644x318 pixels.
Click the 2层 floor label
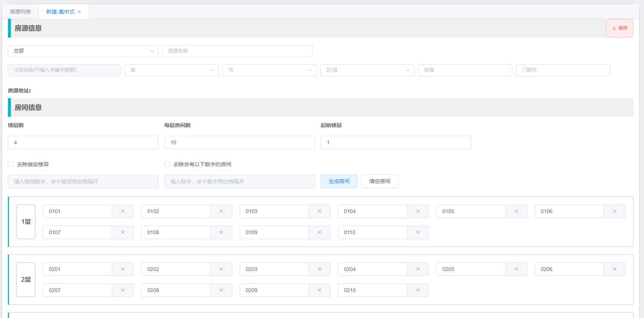[26, 280]
